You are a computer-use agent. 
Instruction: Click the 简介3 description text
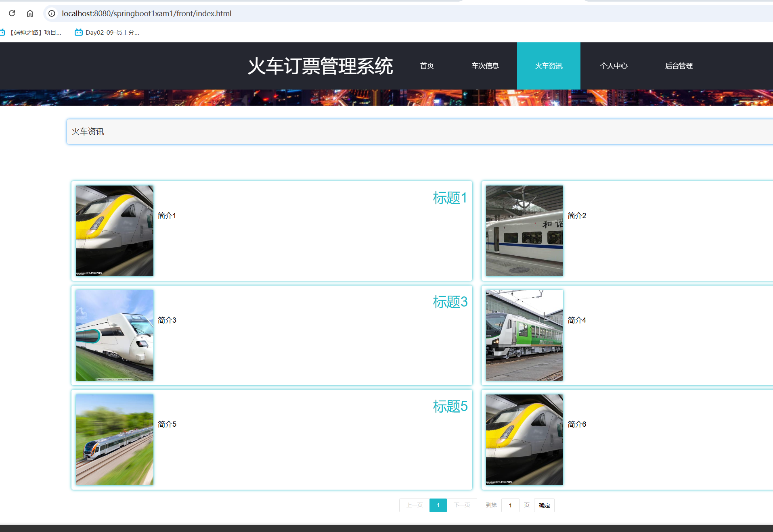(167, 320)
